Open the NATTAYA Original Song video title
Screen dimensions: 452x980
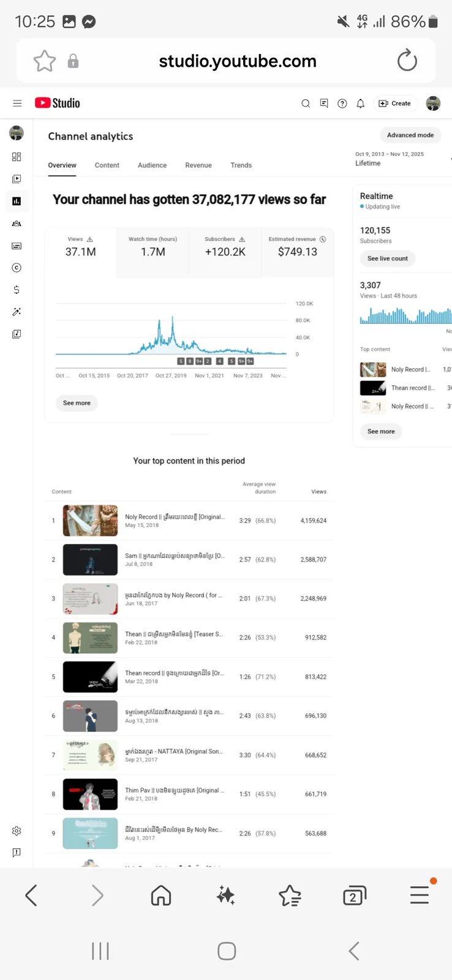pos(174,752)
